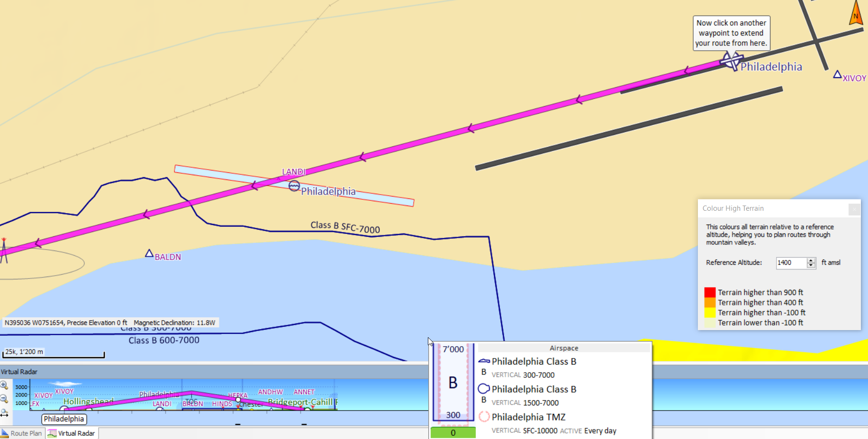Decrease Reference Altitude with down arrow
Viewport: 868px width, 439px height.
811,266
